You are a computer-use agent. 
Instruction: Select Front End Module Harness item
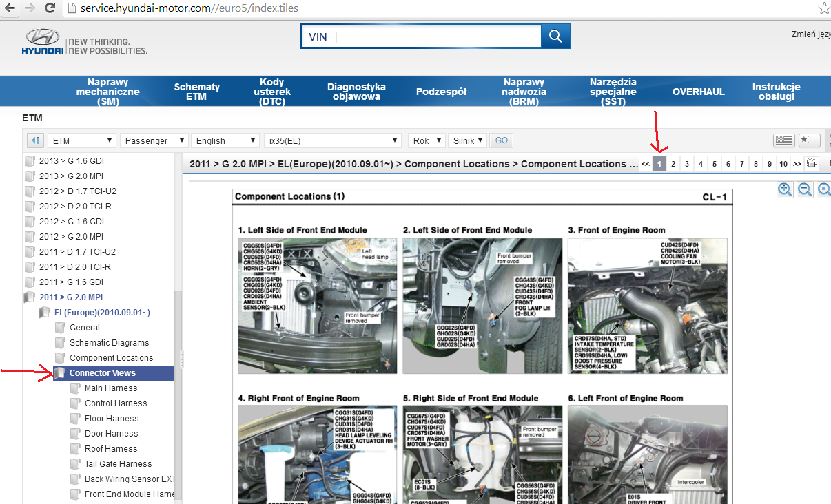coord(130,494)
